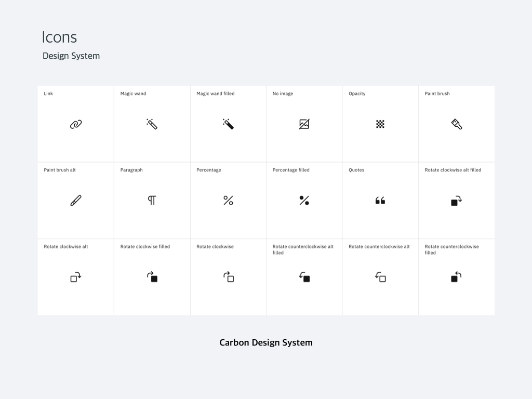The height and width of the screenshot is (399, 532).
Task: Select the Opacity checkerboard icon
Action: (380, 124)
